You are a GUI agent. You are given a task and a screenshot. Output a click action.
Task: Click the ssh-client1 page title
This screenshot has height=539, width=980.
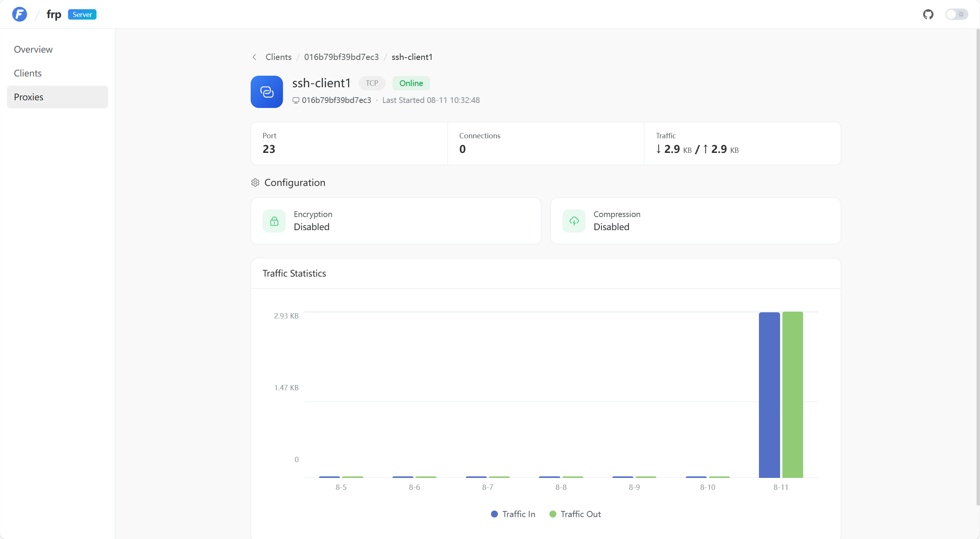[x=321, y=83]
